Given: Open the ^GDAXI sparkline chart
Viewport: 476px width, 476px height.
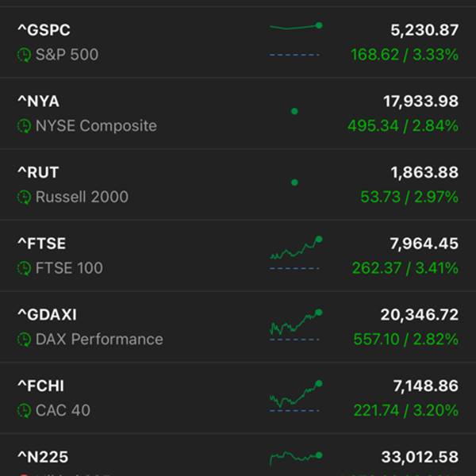Looking at the screenshot, I should click(x=295, y=324).
